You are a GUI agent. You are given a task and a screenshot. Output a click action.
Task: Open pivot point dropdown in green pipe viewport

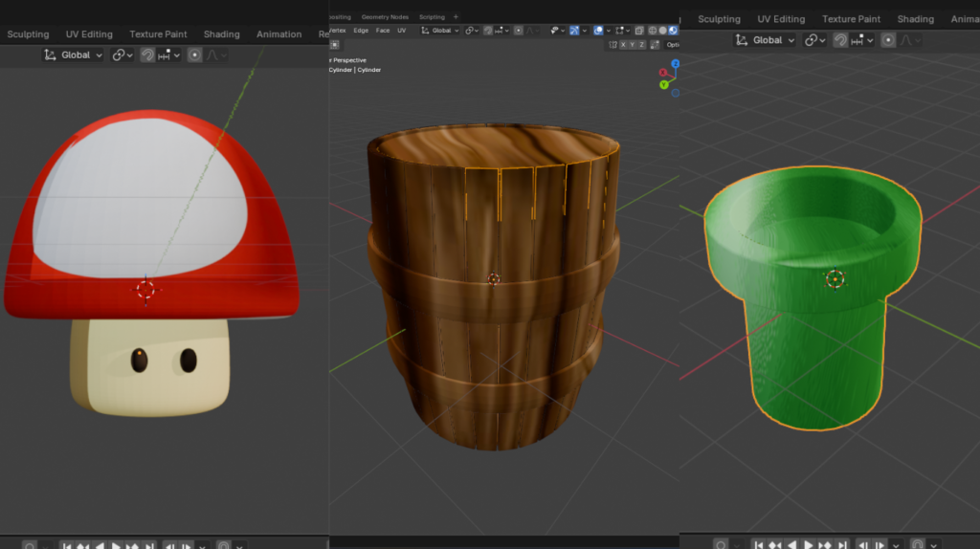[x=815, y=40]
